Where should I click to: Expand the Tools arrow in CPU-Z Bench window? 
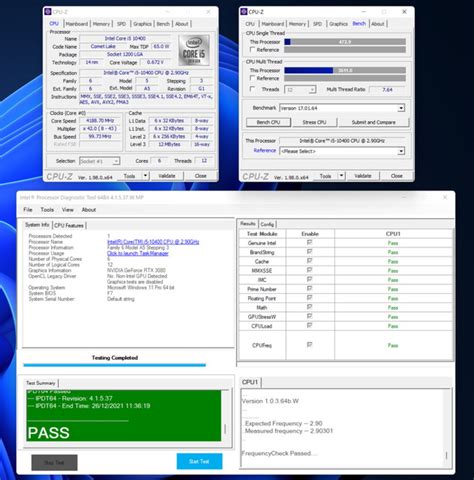coord(341,176)
